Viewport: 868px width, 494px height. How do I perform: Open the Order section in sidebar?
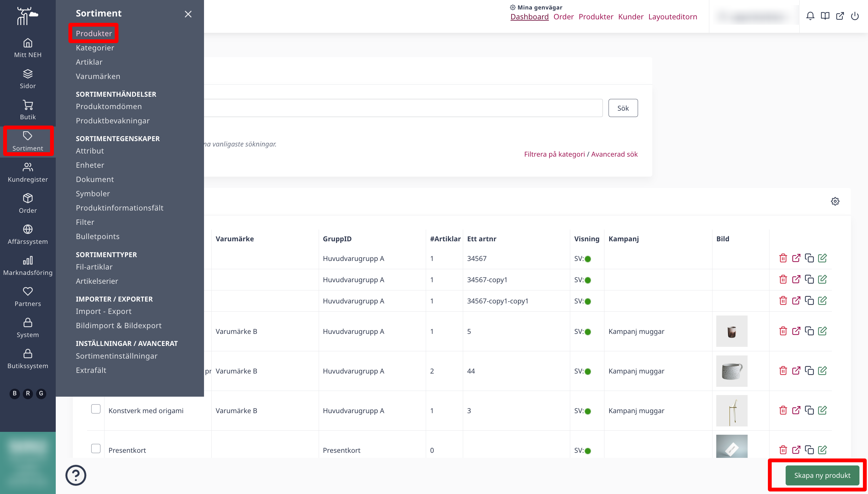[x=28, y=204]
